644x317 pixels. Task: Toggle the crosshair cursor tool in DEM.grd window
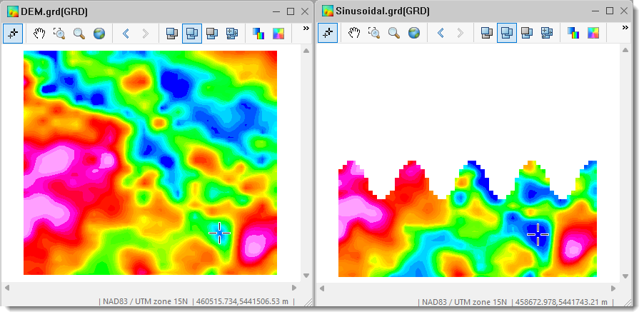(13, 34)
